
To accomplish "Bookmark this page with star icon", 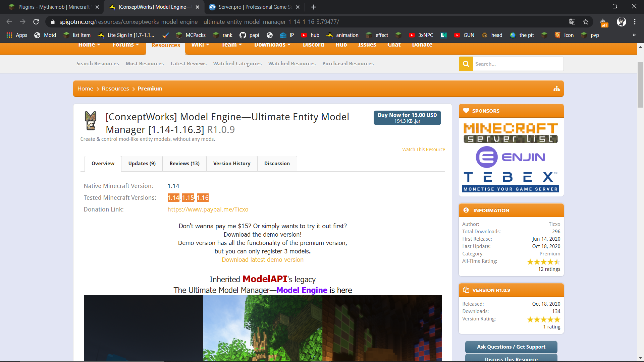I will click(586, 22).
